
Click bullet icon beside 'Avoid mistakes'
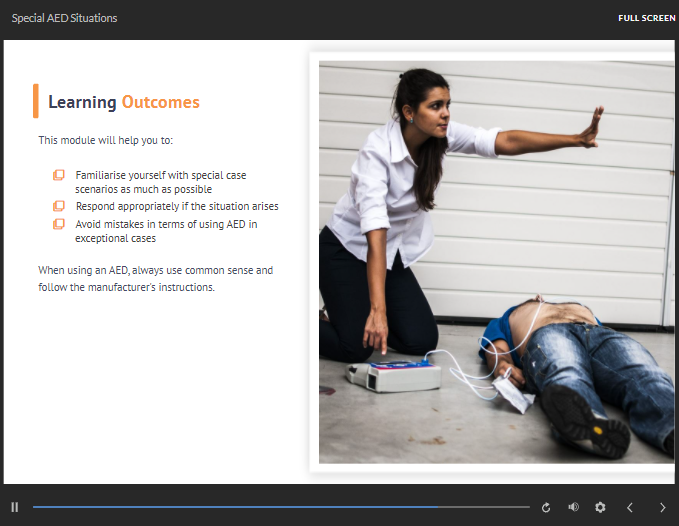tap(59, 224)
